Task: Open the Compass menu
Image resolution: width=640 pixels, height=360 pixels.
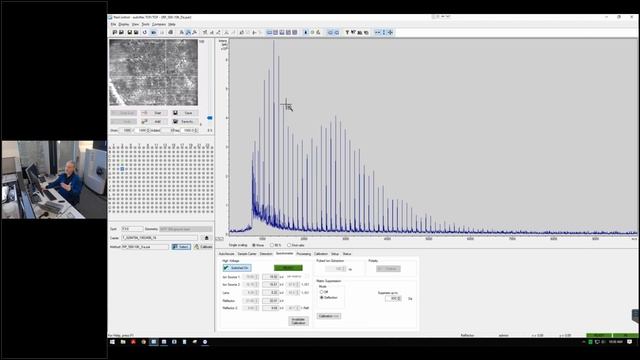Action: pyautogui.click(x=159, y=24)
